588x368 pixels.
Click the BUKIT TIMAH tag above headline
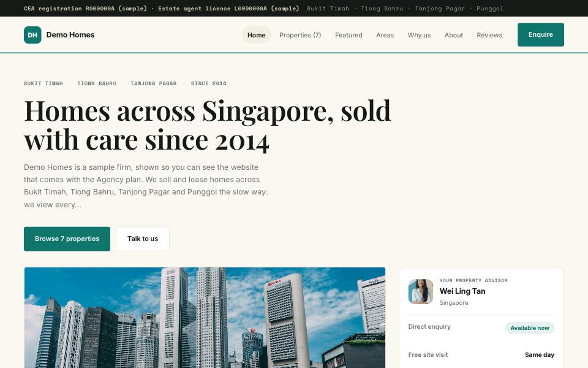pos(43,83)
